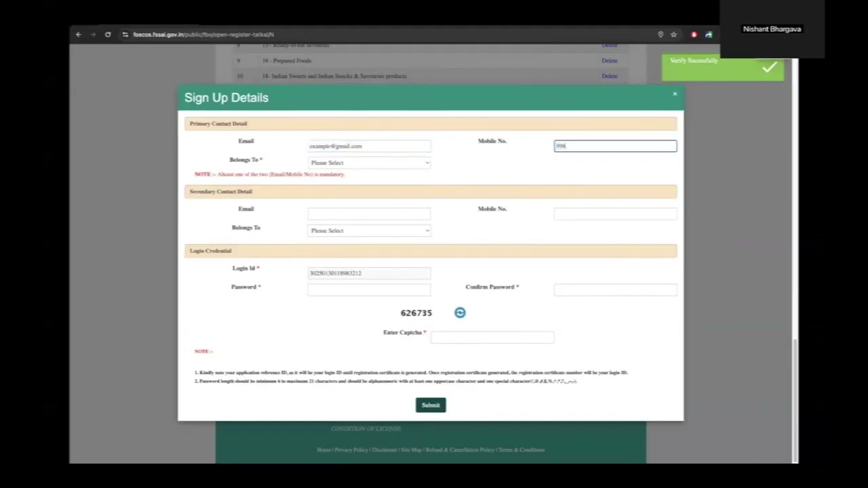Click checkmark on Verify Successfully notification

769,67
